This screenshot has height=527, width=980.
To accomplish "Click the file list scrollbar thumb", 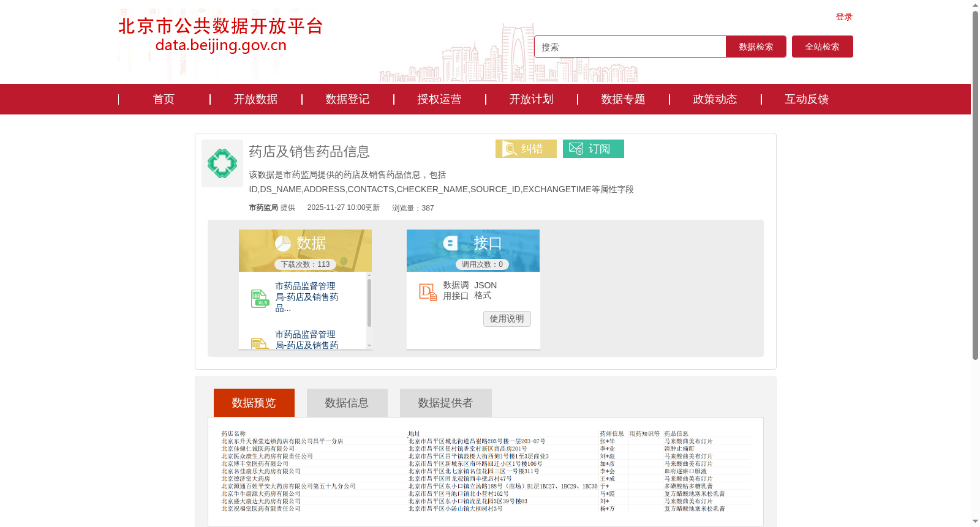I will pos(369,302).
